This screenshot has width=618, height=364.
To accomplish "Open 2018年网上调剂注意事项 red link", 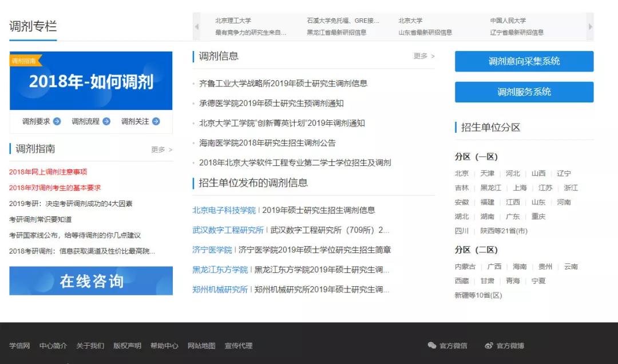I will click(48, 172).
